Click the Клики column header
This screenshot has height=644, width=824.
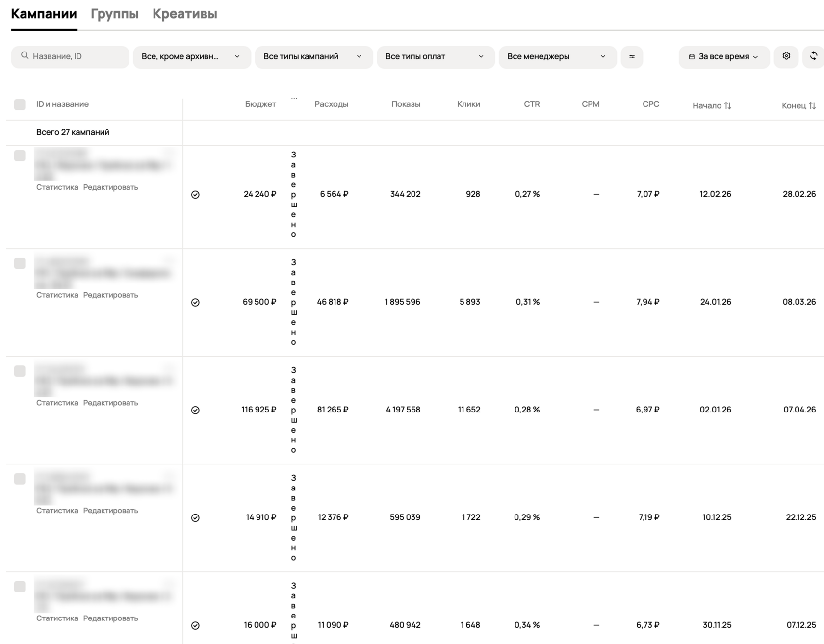(469, 104)
